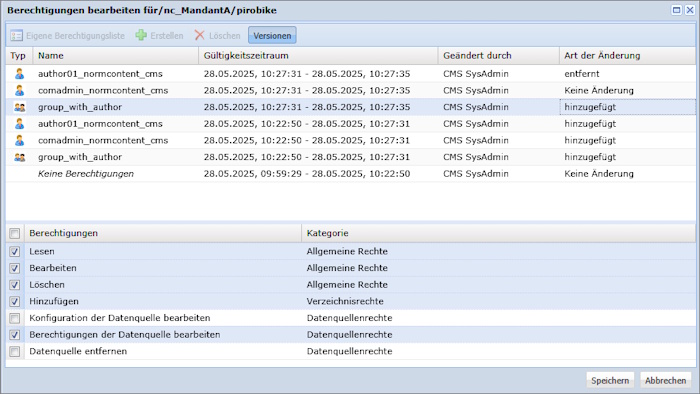Uncheck Berechtigungen der Datenquelle bearbeiten checkbox
Image resolution: width=700 pixels, height=394 pixels.
click(15, 335)
